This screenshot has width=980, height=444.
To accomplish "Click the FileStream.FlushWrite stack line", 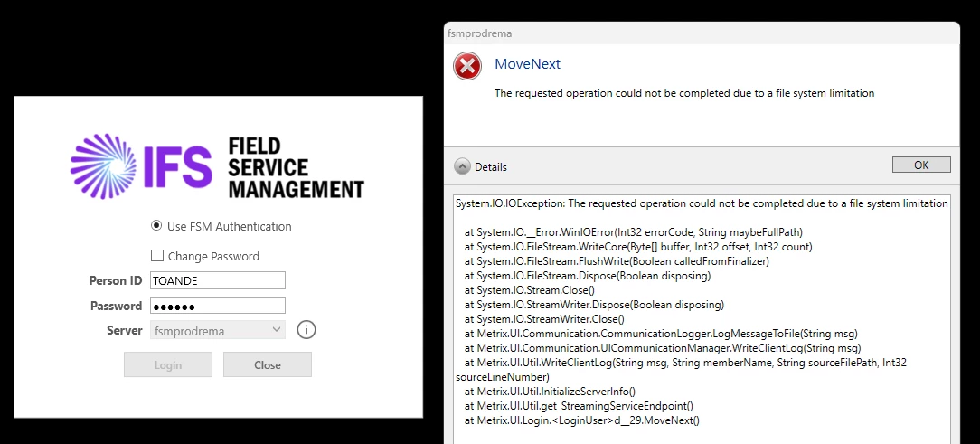I will 617,261.
